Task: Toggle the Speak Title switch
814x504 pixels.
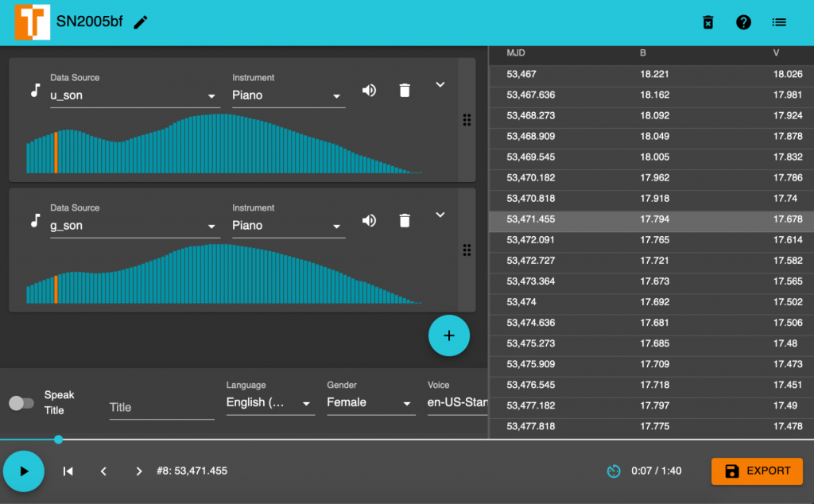Action: click(21, 403)
